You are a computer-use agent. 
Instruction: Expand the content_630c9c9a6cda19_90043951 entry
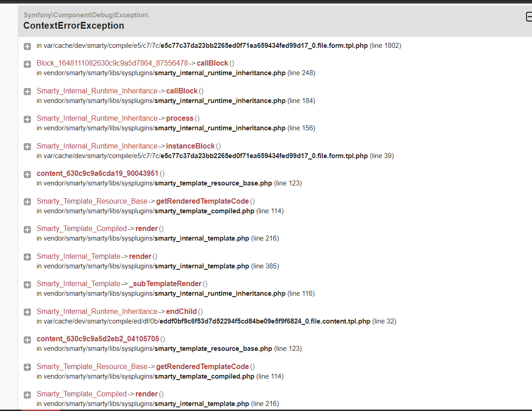(27, 175)
